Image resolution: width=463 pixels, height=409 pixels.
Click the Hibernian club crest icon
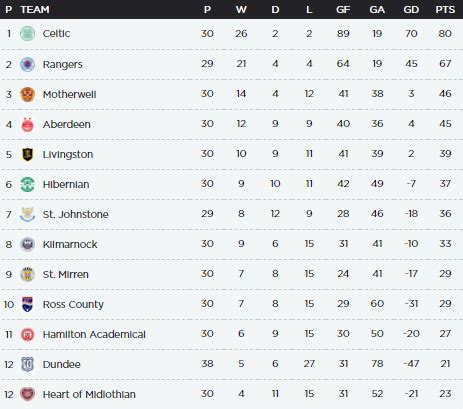coord(27,184)
